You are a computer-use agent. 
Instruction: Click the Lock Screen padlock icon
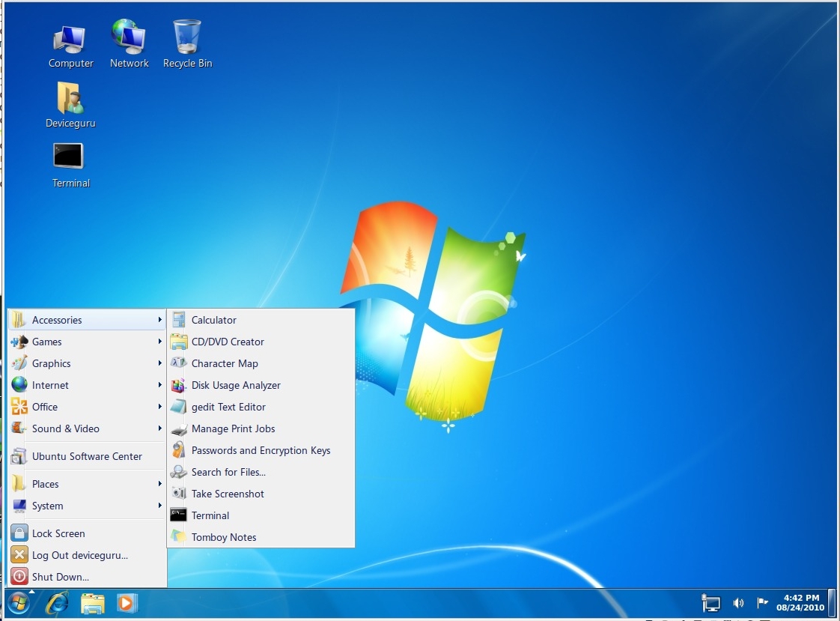point(19,533)
